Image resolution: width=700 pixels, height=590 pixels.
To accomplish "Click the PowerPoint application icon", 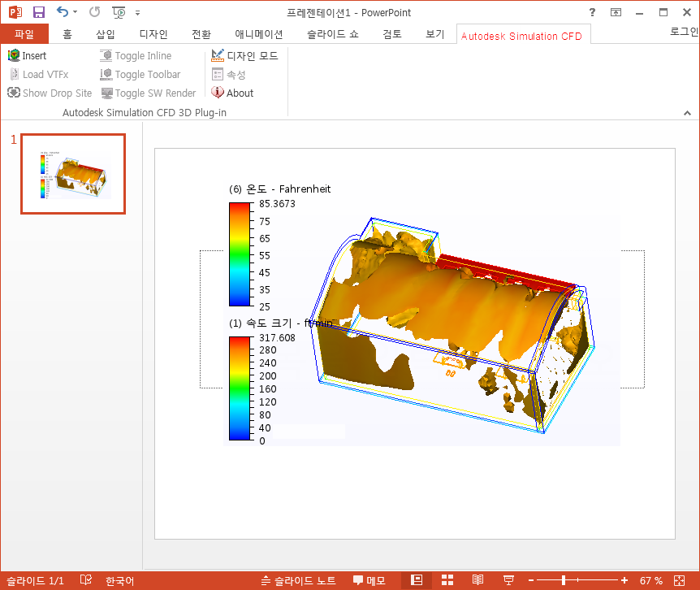I will [15, 12].
